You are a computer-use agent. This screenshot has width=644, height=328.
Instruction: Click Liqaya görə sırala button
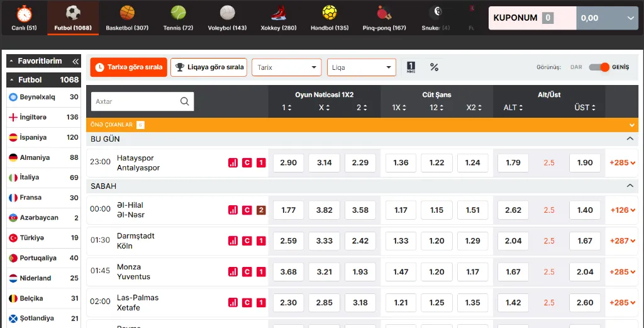point(209,67)
